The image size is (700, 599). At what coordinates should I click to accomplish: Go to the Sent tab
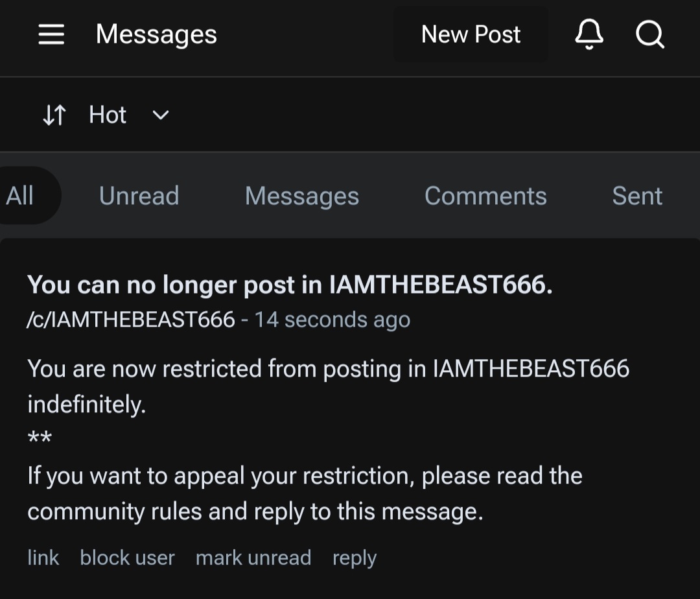pos(637,196)
